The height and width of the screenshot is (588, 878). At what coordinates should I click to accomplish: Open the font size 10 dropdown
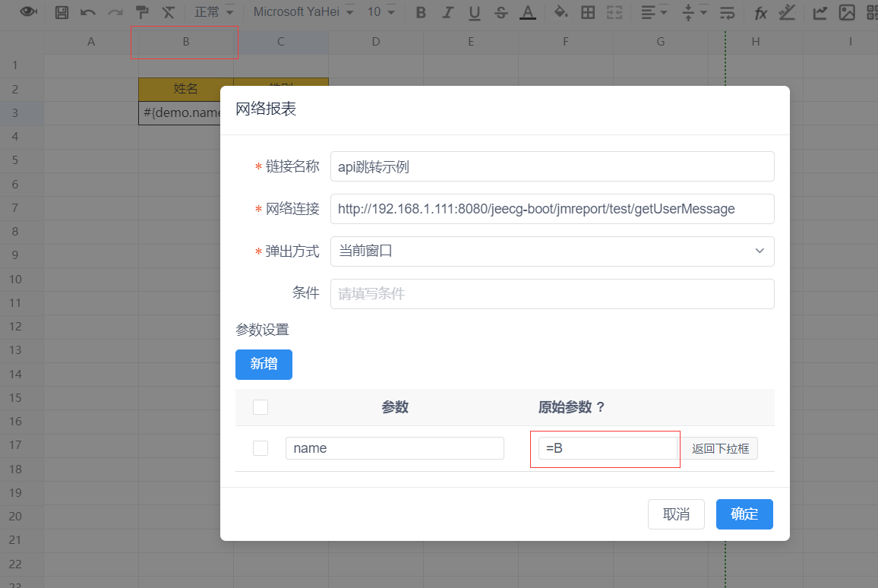[x=381, y=11]
